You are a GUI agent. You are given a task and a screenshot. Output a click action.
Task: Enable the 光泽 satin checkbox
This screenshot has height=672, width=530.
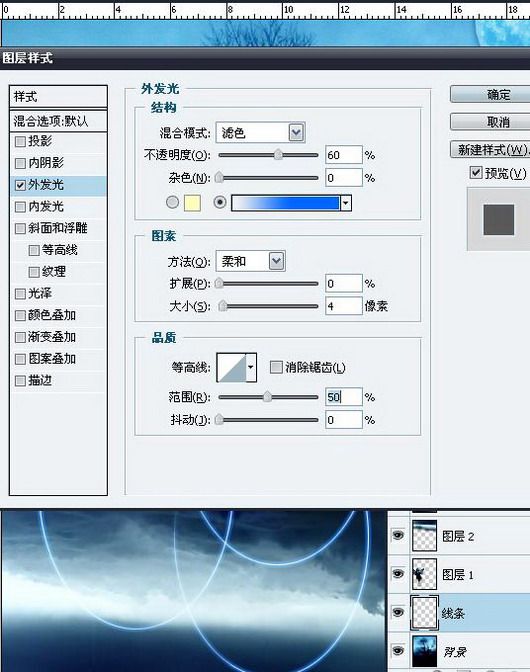click(20, 294)
